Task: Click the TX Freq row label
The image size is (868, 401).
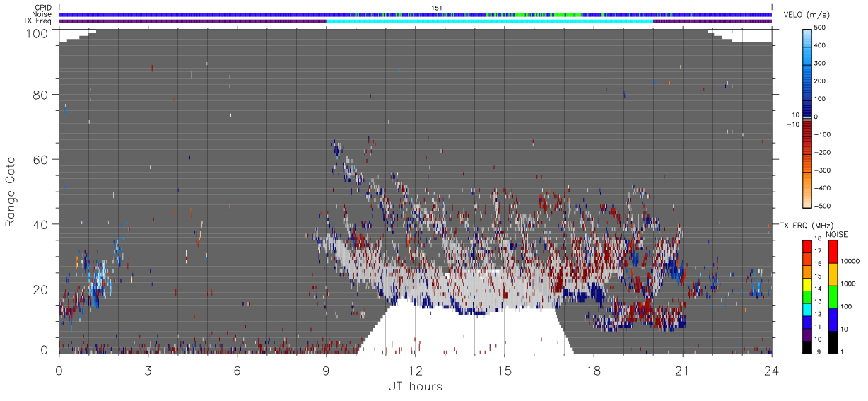Action: pos(38,21)
